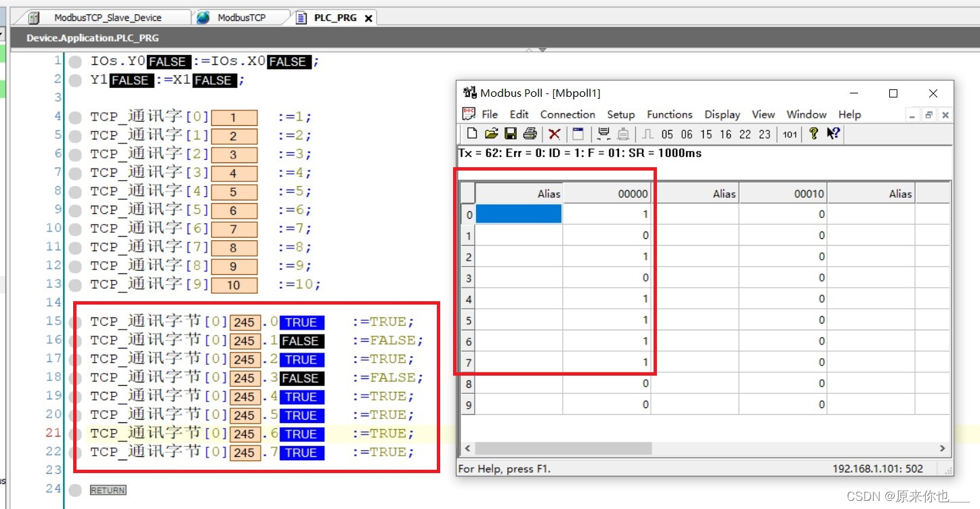
Task: Click the 06 Write Single Register toolbar button
Action: click(x=687, y=134)
